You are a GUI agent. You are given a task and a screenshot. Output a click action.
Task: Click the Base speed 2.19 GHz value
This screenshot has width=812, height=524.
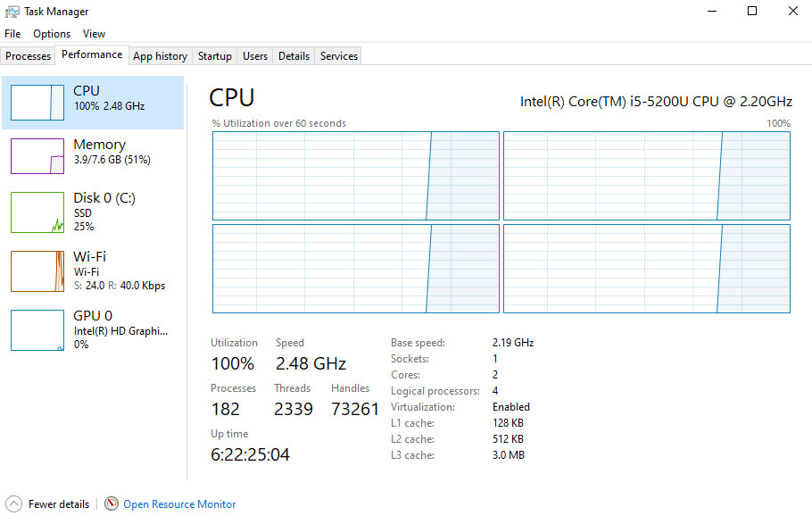(513, 343)
